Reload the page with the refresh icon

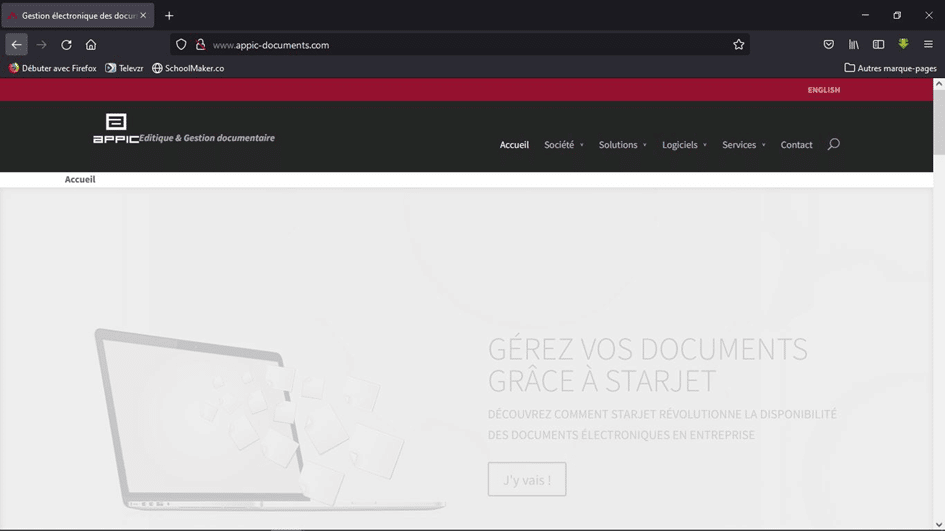pyautogui.click(x=66, y=45)
